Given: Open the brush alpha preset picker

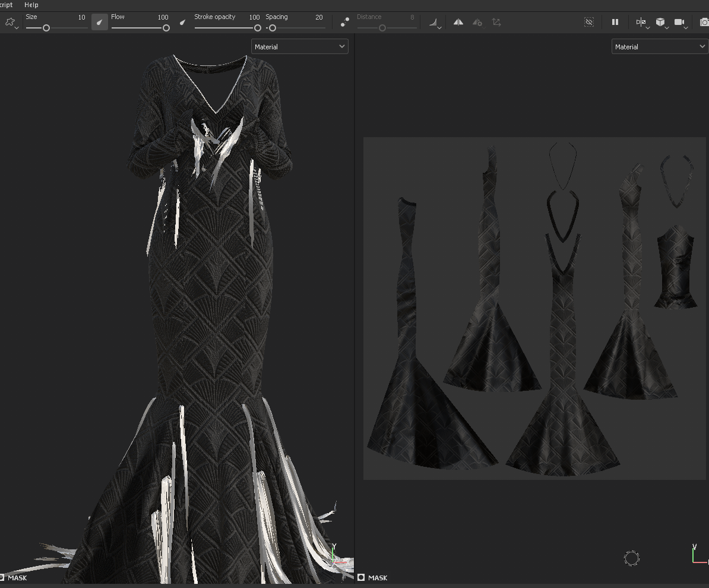Looking at the screenshot, I should (11, 23).
